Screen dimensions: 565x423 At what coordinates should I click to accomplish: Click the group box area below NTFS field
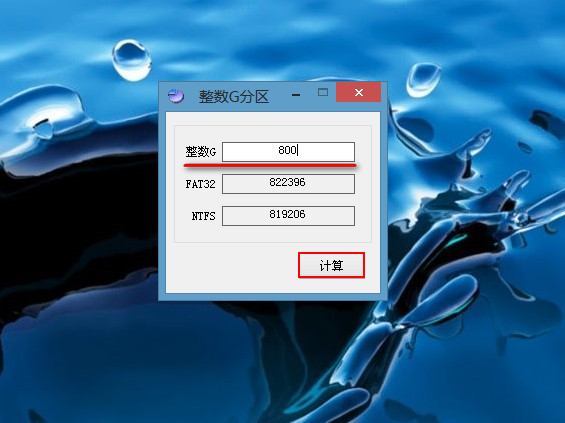pos(273,234)
